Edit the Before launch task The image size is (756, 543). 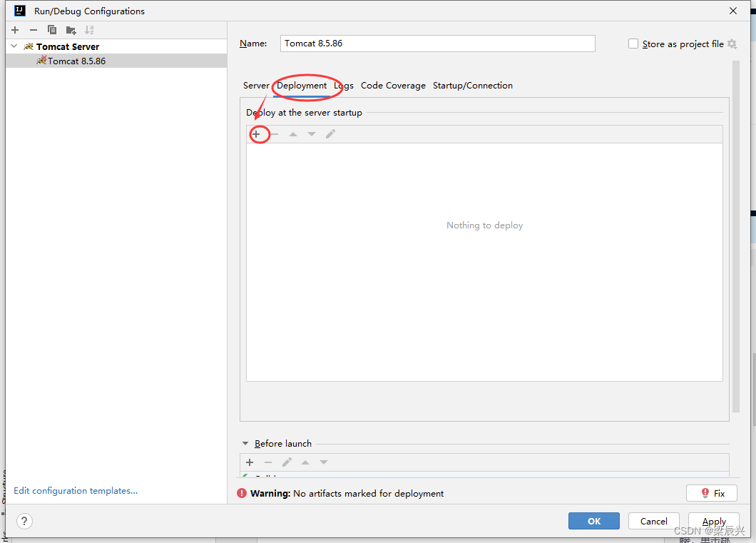[x=287, y=462]
